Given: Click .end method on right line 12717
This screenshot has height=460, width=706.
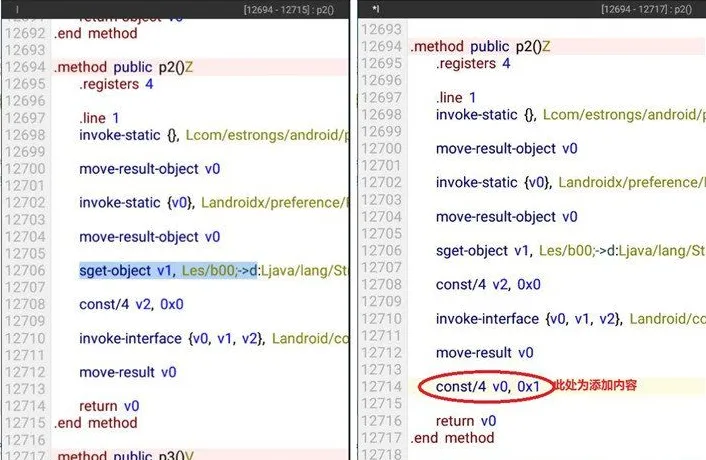Looking at the screenshot, I should coord(452,437).
